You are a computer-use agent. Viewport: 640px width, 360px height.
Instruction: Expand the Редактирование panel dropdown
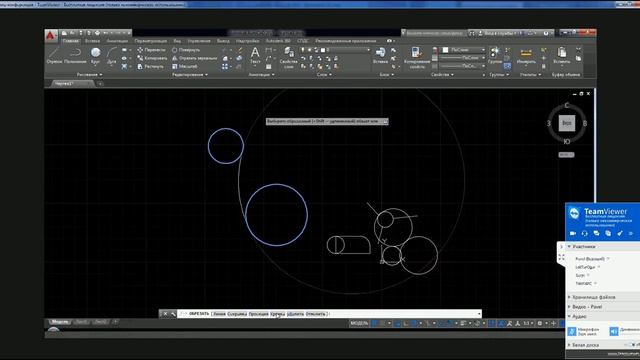pyautogui.click(x=190, y=75)
